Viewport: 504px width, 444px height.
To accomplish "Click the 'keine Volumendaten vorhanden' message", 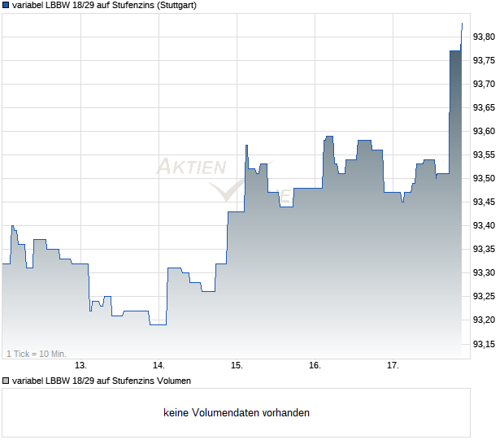I will (237, 413).
